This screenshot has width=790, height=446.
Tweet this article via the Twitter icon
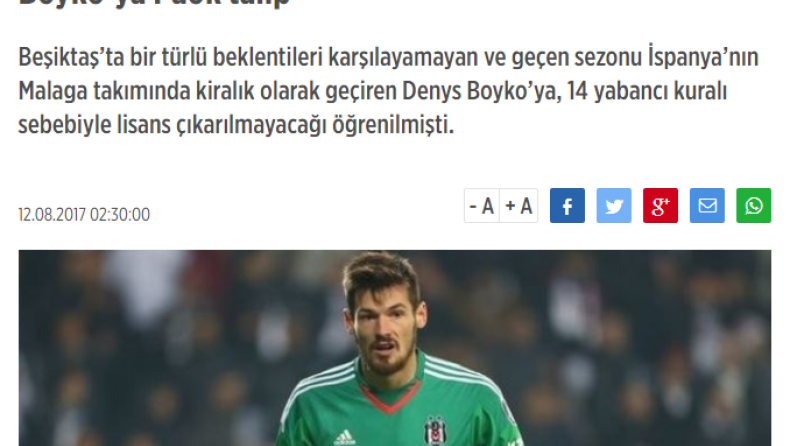[614, 206]
